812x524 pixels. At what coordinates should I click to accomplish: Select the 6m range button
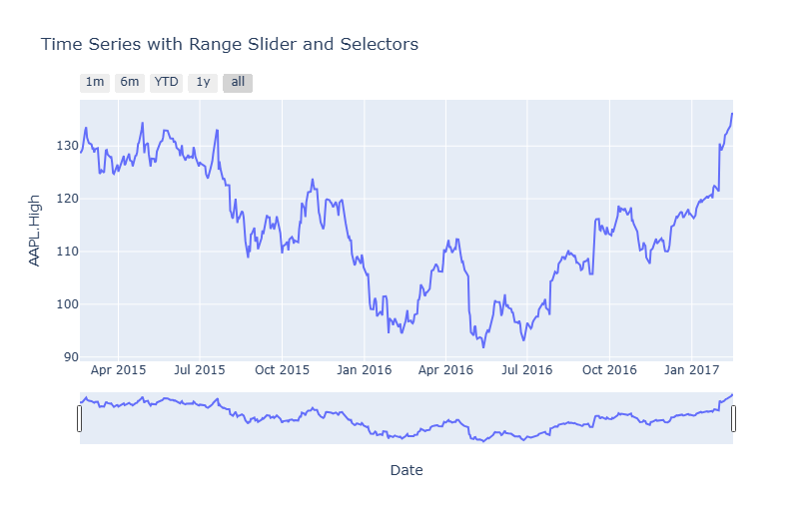pos(130,83)
